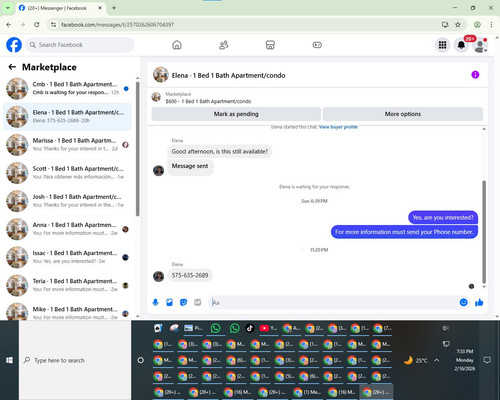Viewport: 500px width, 400px height.
Task: Click the conversation list scrollbar
Action: click(137, 149)
